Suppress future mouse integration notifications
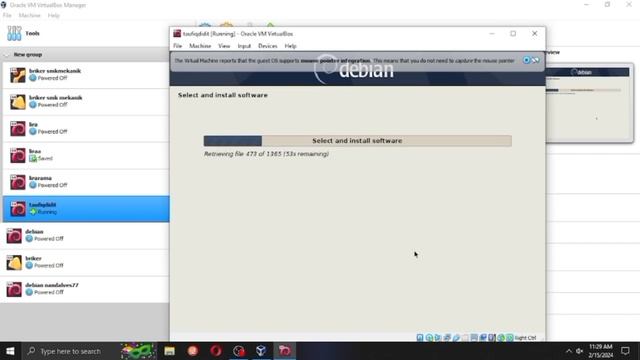Image resolution: width=640 pixels, height=360 pixels. [x=536, y=60]
